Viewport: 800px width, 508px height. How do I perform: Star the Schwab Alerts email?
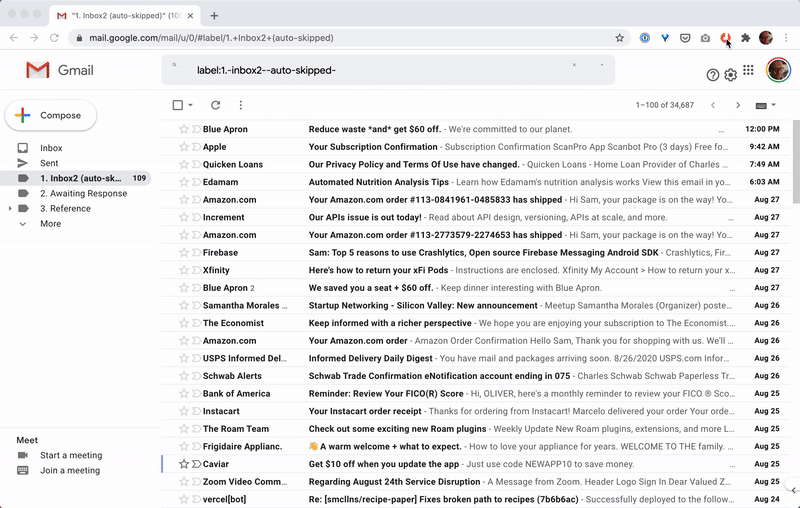click(x=184, y=376)
